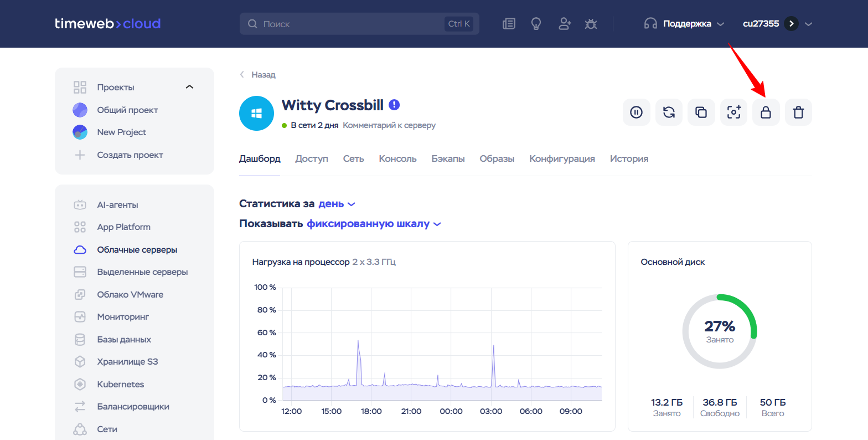Click the bug report icon
This screenshot has width=868, height=440.
pos(591,24)
